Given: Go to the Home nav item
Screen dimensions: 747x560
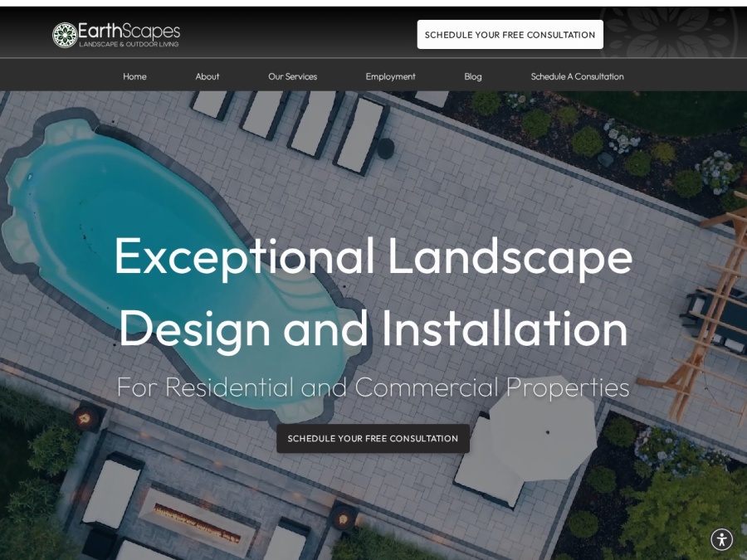Looking at the screenshot, I should [134, 76].
